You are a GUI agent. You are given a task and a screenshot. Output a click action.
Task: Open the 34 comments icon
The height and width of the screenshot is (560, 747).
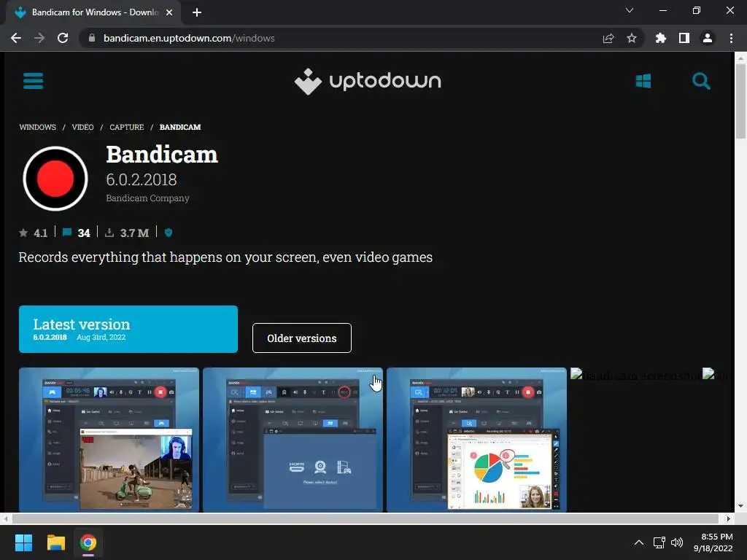pos(67,233)
